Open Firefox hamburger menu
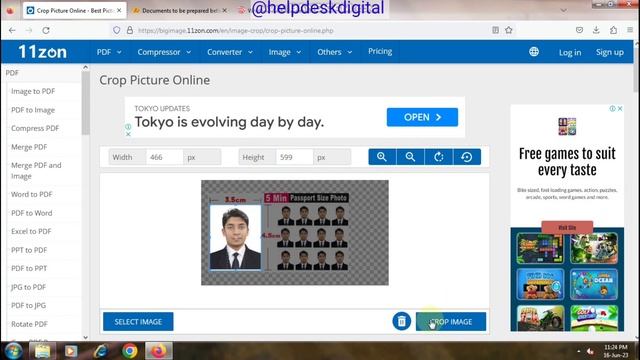The height and width of the screenshot is (360, 640). point(630,30)
